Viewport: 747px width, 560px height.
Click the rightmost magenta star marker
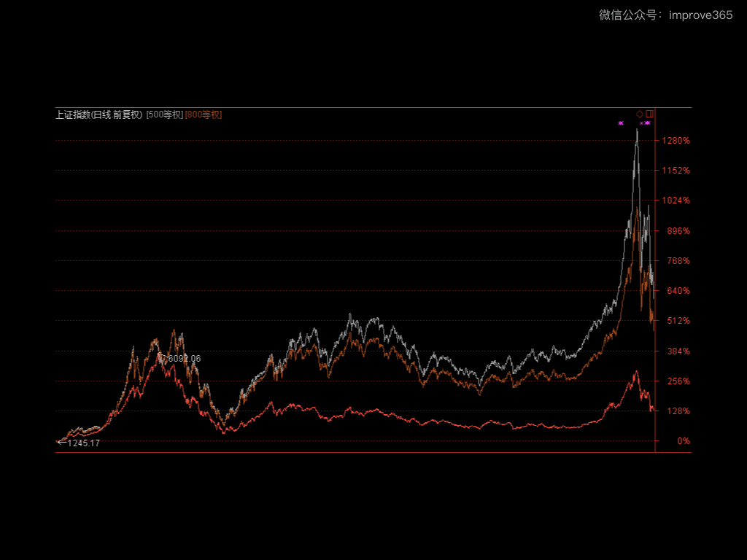tap(648, 123)
